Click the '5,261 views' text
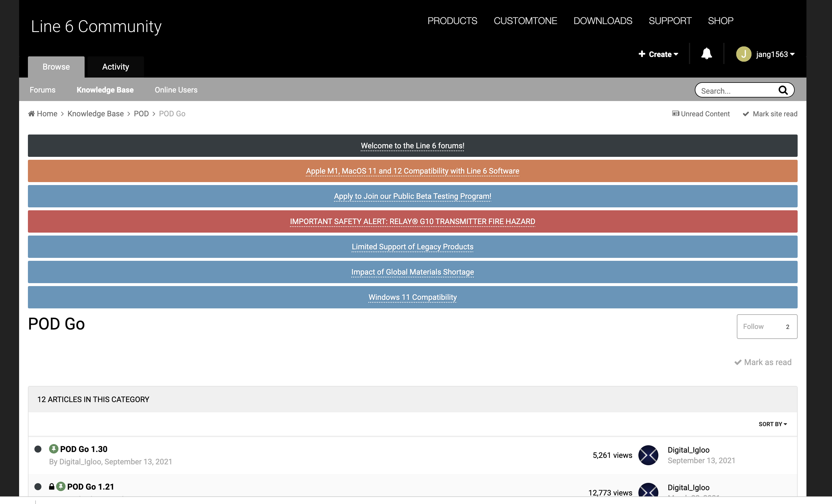The image size is (832, 504). (612, 455)
